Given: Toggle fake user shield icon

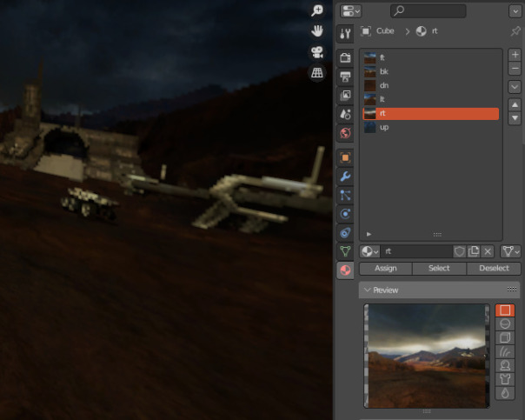Looking at the screenshot, I should pyautogui.click(x=459, y=251).
